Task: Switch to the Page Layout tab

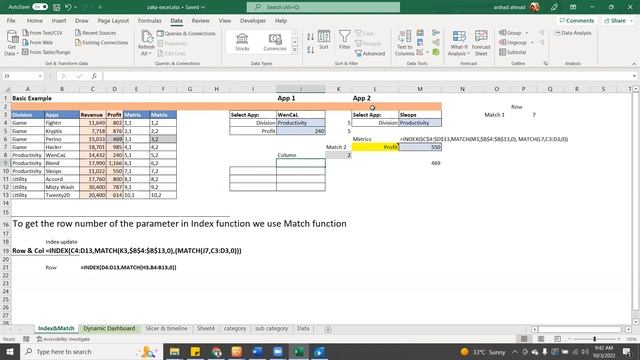Action: pos(113,20)
